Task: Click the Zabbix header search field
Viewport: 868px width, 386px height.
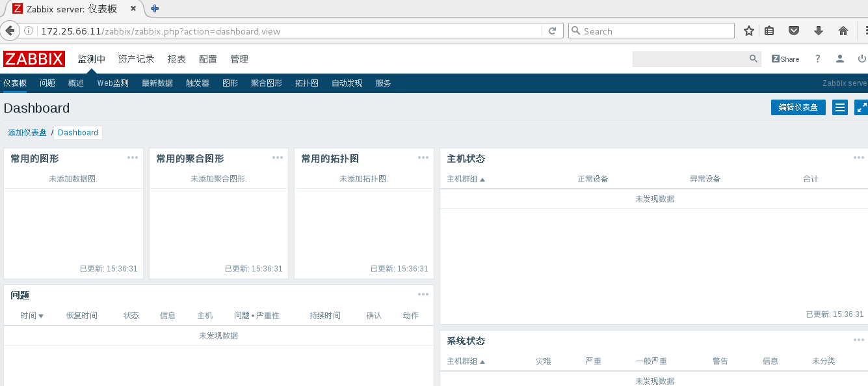Action: 690,59
